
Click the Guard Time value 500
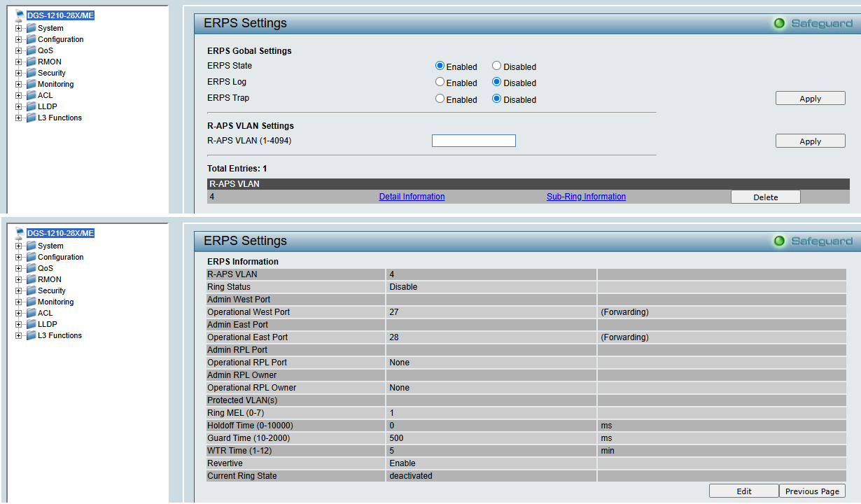[396, 438]
